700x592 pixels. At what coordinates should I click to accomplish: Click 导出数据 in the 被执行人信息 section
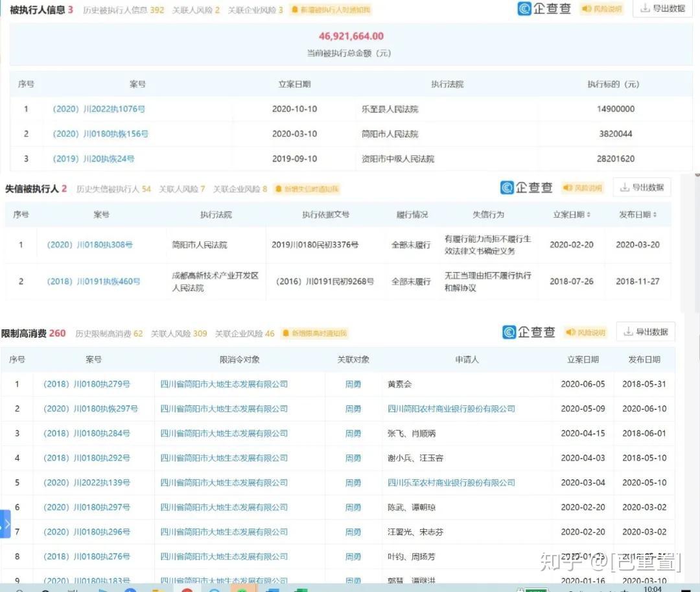pos(662,8)
